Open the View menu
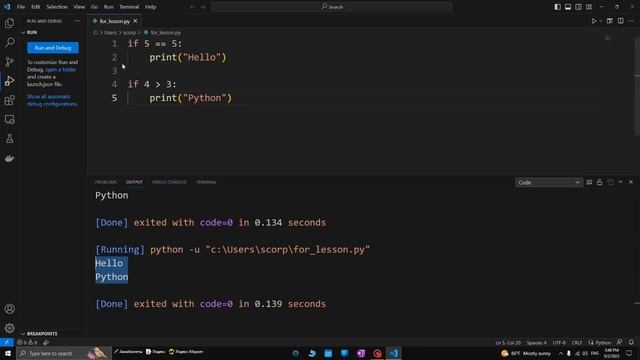 pos(79,7)
